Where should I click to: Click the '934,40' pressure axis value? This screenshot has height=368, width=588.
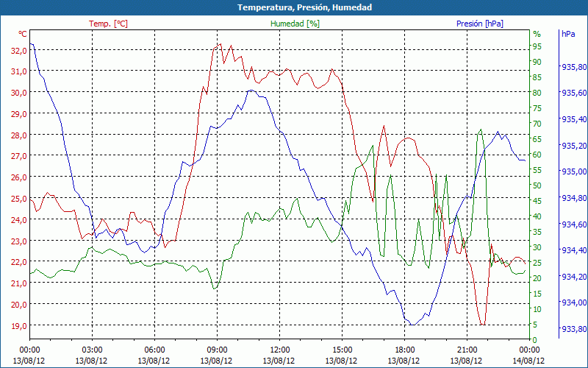coord(574,250)
